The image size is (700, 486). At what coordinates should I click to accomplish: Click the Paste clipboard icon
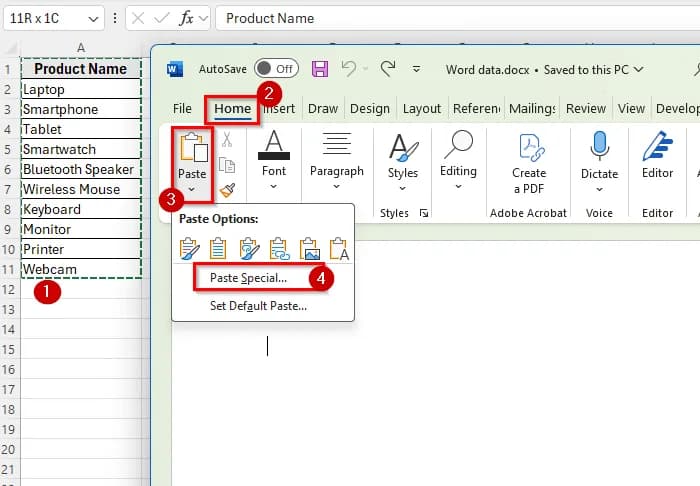point(194,147)
